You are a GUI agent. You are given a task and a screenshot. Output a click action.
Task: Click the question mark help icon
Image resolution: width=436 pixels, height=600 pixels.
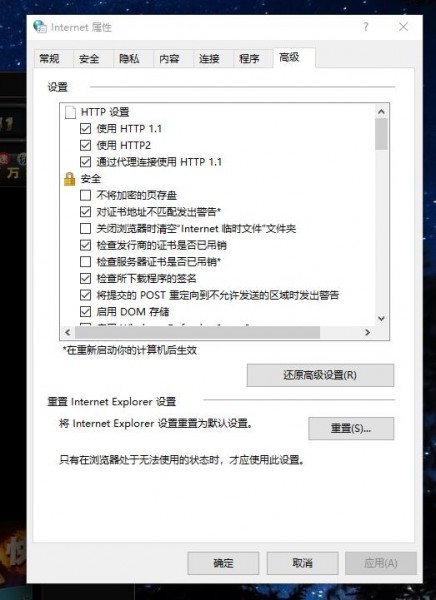tap(366, 27)
